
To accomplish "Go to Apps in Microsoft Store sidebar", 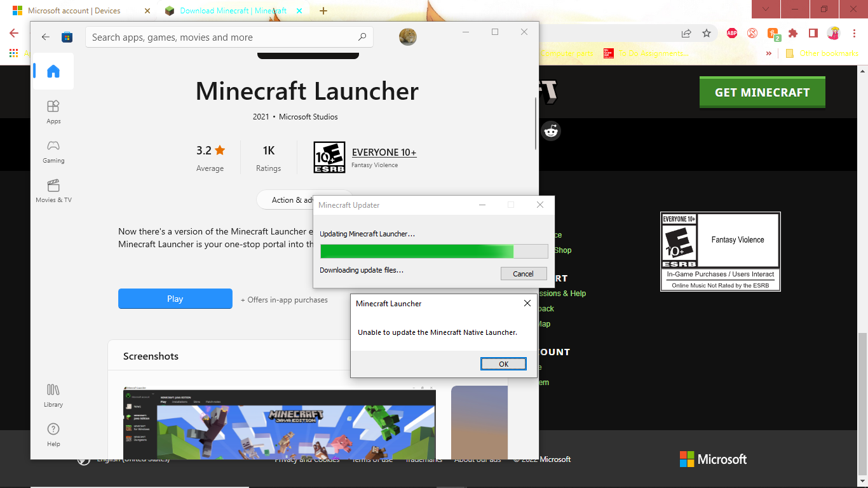I will pyautogui.click(x=53, y=112).
